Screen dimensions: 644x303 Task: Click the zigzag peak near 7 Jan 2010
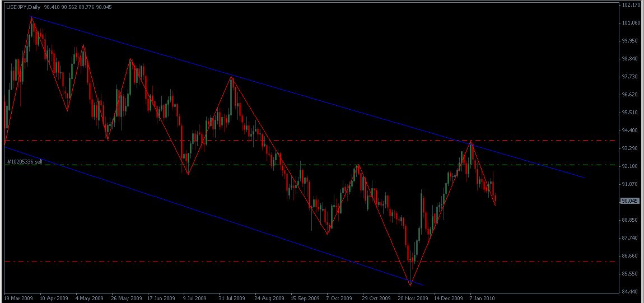(x=471, y=141)
